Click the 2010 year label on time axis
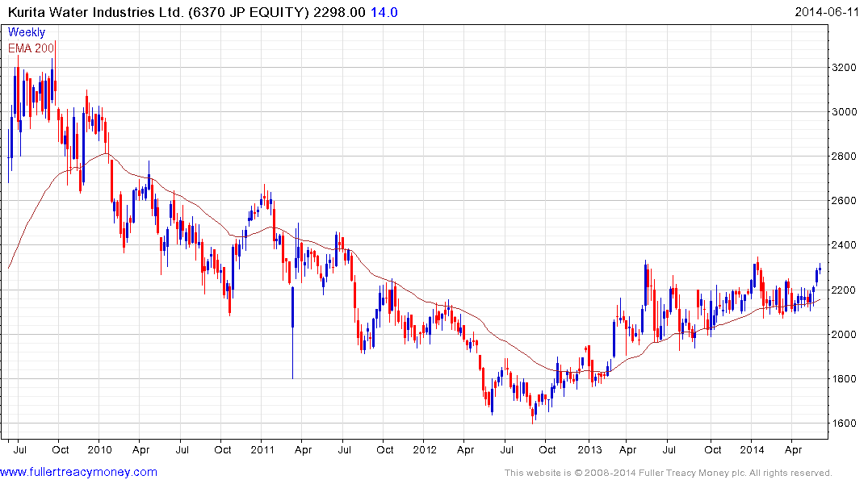The height and width of the screenshot is (484, 868). pyautogui.click(x=99, y=449)
